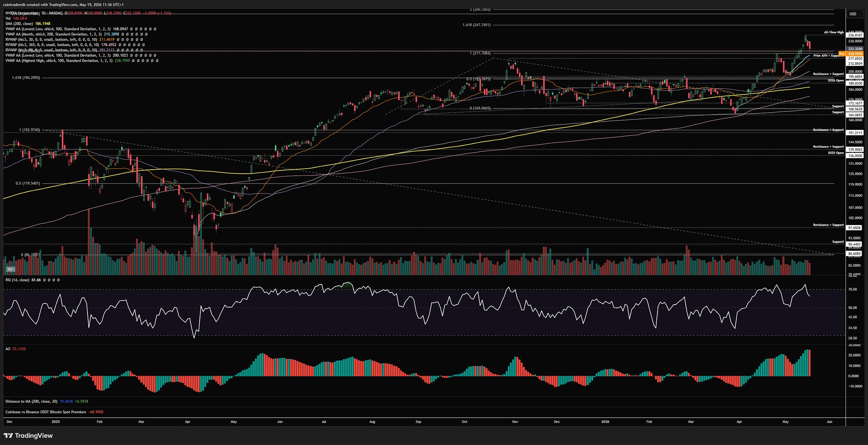The image size is (868, 445).
Task: Click the 70.00 level on the RSI scale
Action: pos(852,289)
